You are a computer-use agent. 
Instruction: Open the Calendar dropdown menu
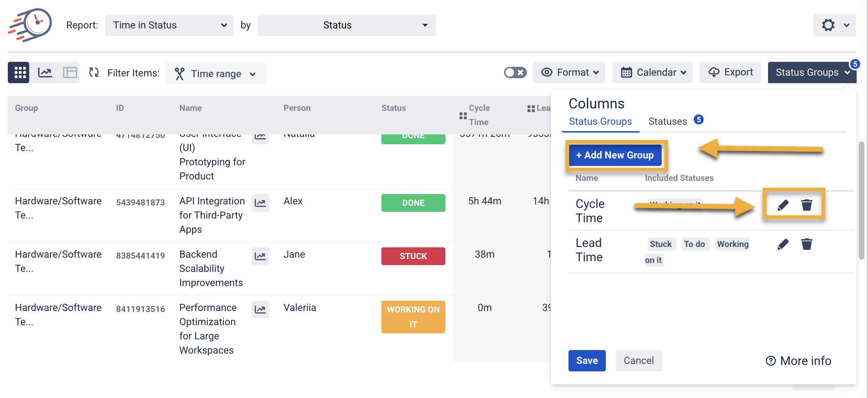click(652, 72)
